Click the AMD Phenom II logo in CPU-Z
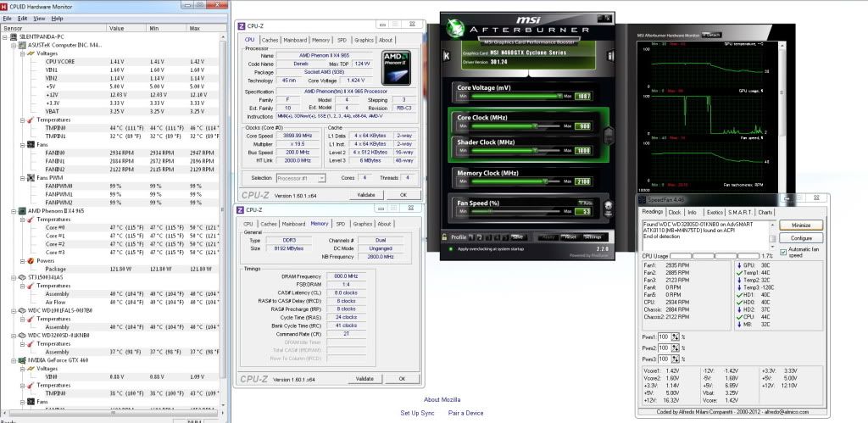Image resolution: width=868 pixels, height=423 pixels. (396, 68)
